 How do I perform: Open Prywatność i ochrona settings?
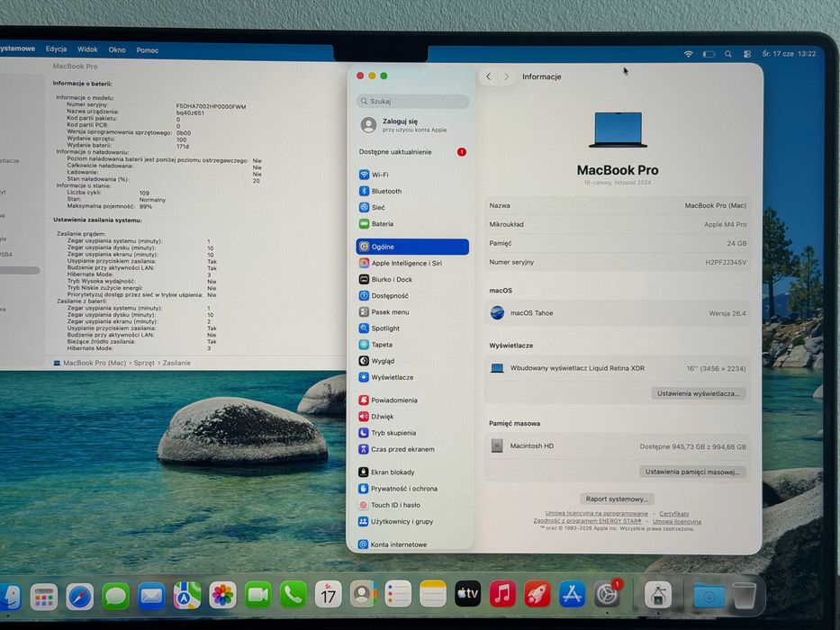point(412,489)
